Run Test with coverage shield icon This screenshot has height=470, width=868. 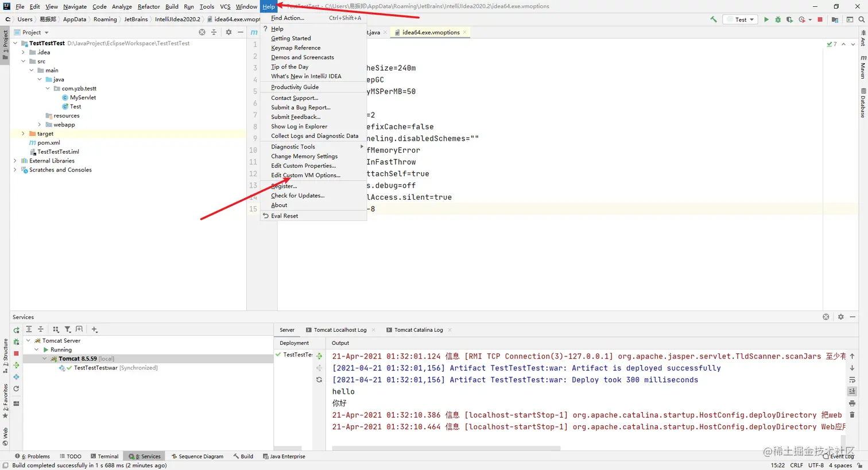coord(789,20)
